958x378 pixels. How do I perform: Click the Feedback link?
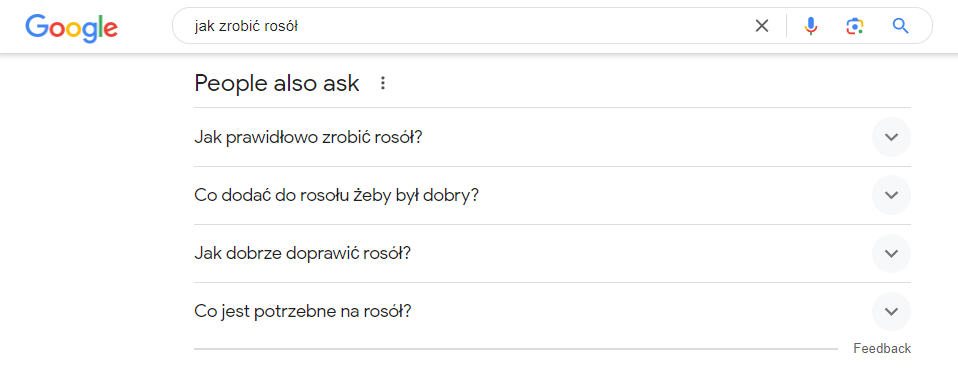882,349
